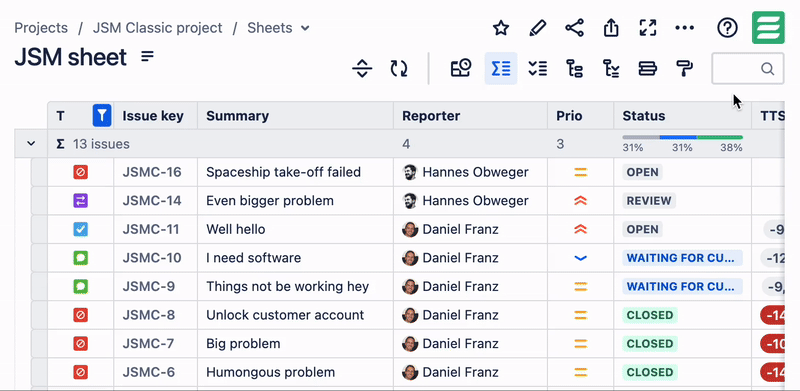Toggle the checklist view icon

[538, 68]
